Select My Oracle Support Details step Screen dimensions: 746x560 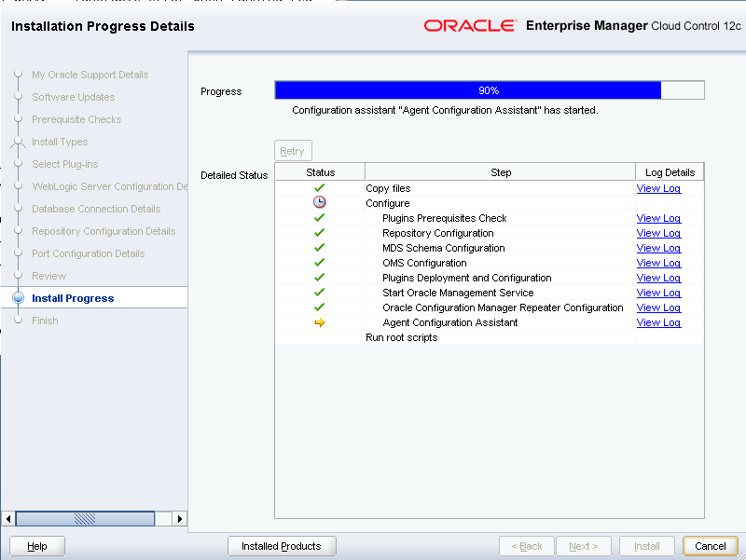pyautogui.click(x=90, y=75)
